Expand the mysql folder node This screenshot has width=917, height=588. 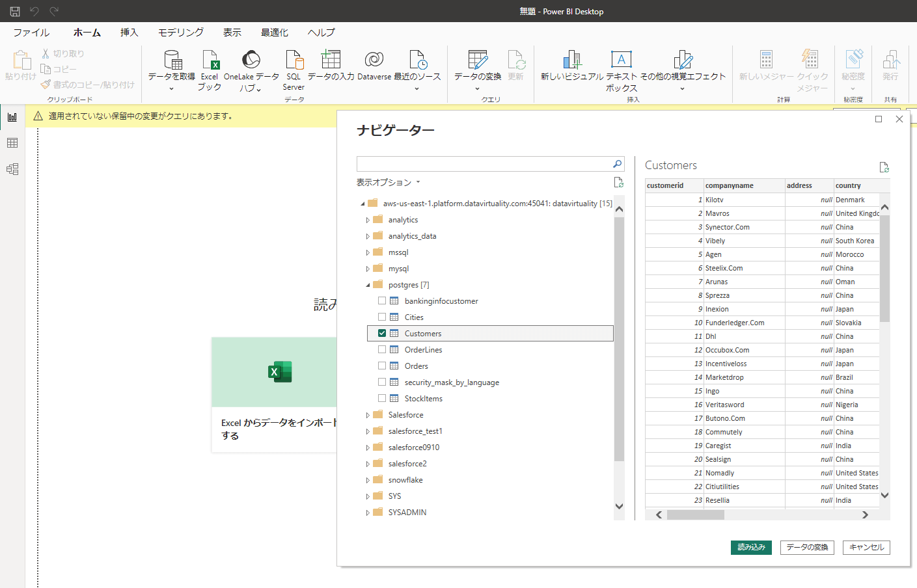pyautogui.click(x=368, y=269)
